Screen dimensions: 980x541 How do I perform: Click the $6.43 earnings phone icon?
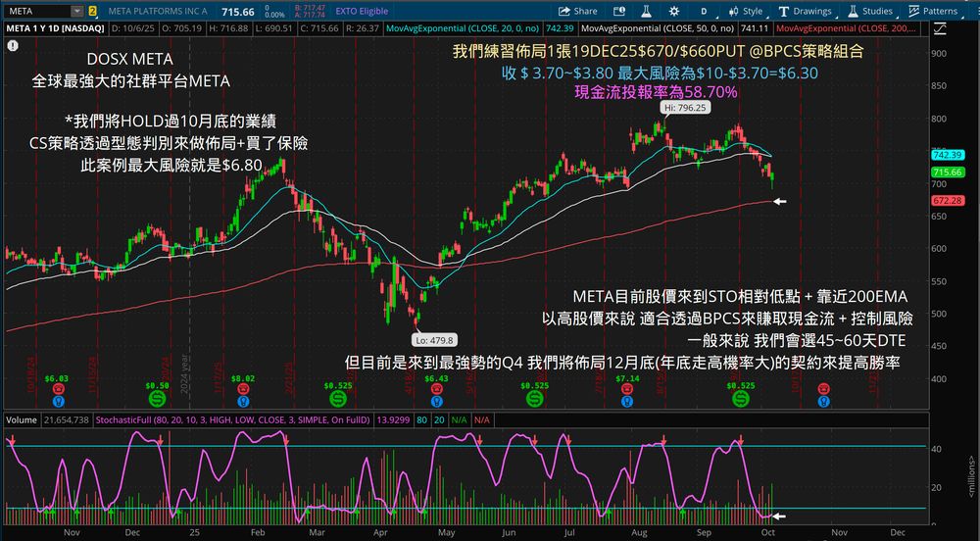(x=436, y=389)
